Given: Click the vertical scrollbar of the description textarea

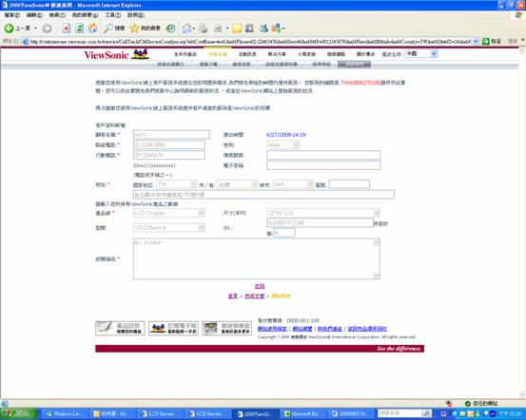Looking at the screenshot, I should pos(377,258).
